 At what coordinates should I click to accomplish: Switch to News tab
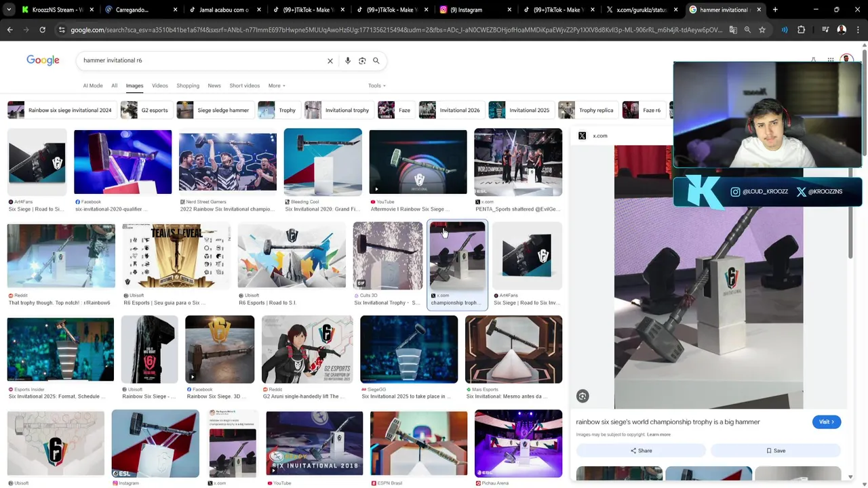(214, 85)
